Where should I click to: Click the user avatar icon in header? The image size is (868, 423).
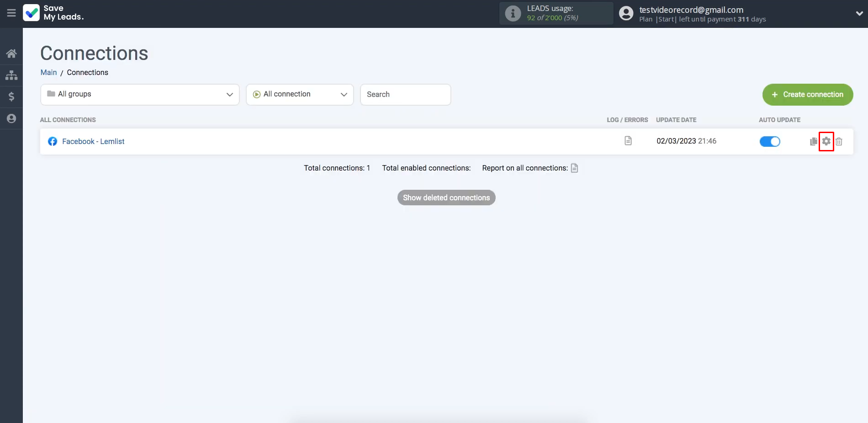626,13
